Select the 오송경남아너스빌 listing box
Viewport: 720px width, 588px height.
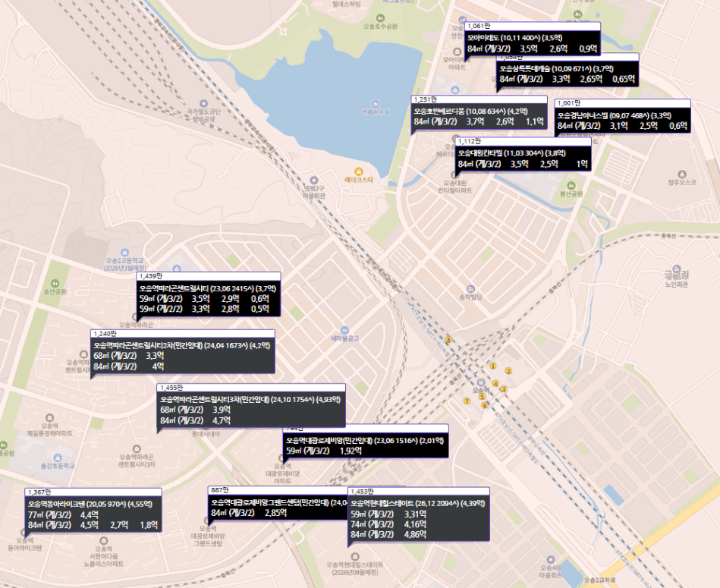click(x=622, y=117)
